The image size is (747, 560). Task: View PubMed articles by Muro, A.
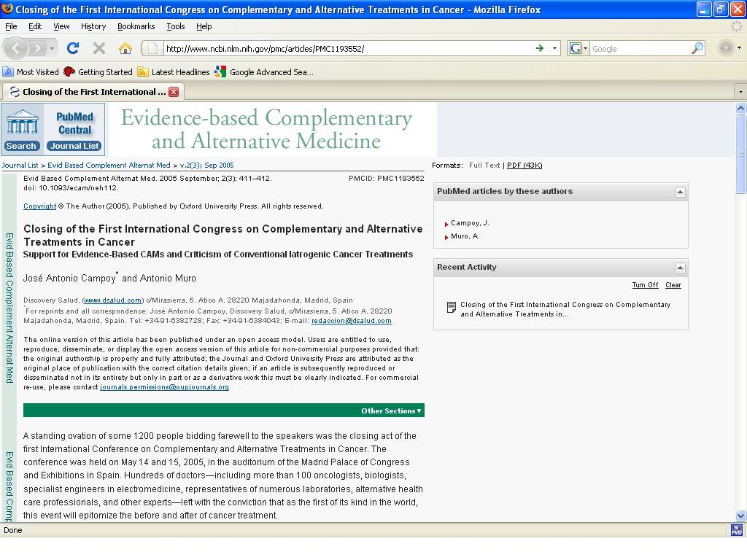[x=465, y=236]
